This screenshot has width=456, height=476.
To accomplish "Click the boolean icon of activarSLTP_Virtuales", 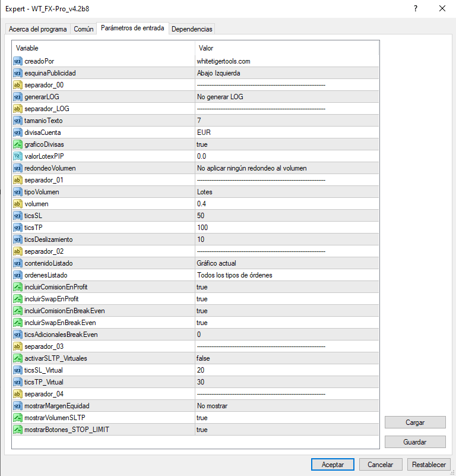I will point(18,358).
